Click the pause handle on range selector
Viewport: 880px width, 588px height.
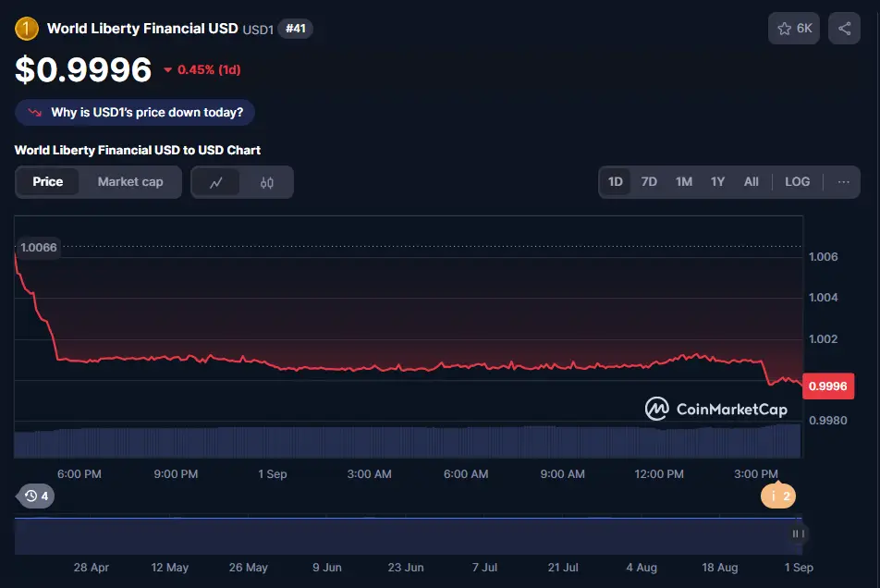click(798, 533)
